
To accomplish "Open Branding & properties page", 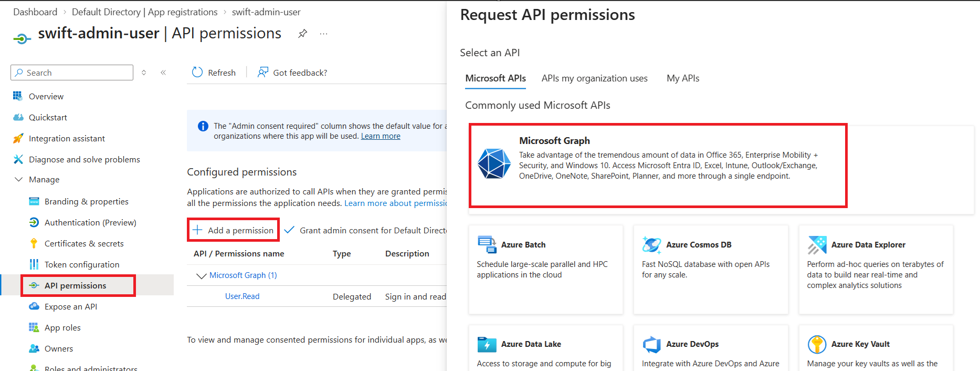I will (87, 201).
